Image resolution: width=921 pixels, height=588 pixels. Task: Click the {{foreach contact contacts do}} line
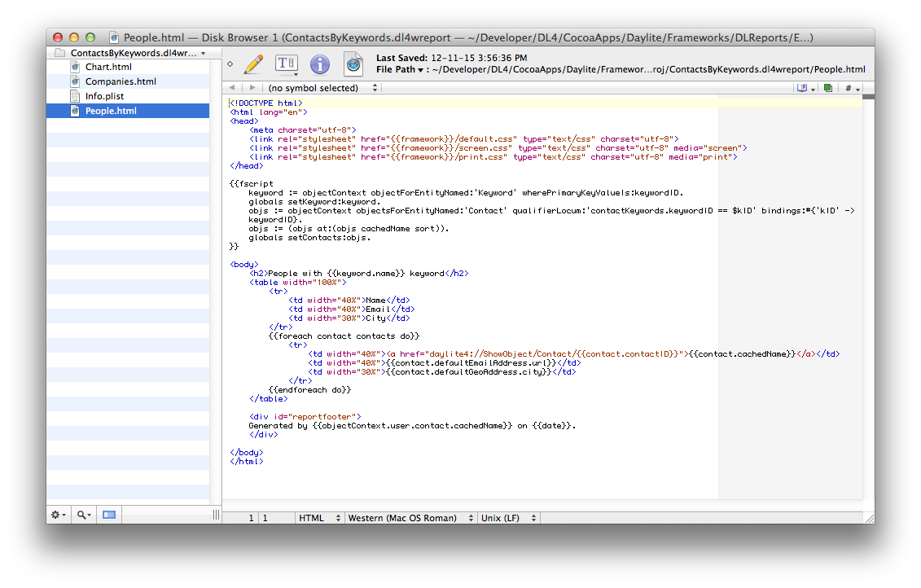coord(344,336)
